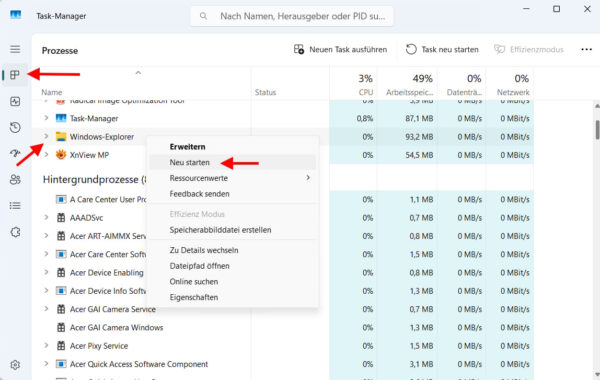Open the Details list sidebar icon
The image size is (600, 380).
pos(15,206)
